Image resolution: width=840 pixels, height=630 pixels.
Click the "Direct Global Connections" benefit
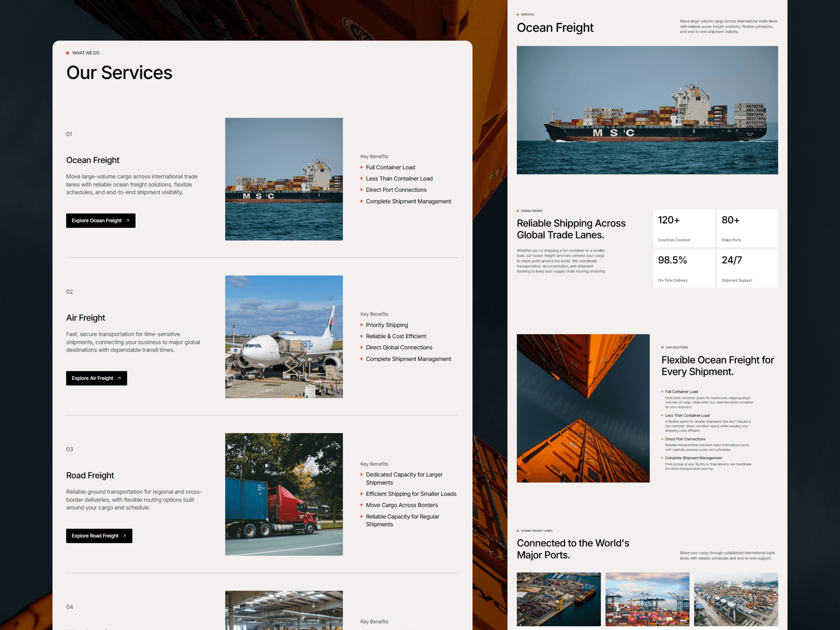point(399,348)
